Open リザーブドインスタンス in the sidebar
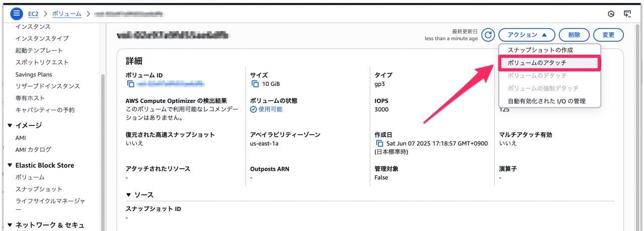This screenshot has width=644, height=231. tap(48, 86)
